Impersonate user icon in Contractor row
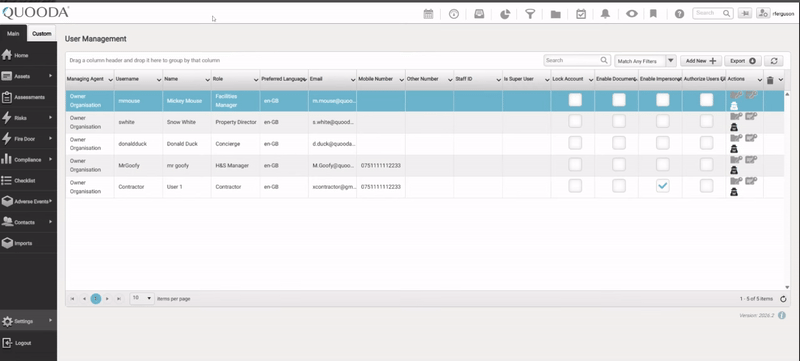The image size is (800, 361). [734, 192]
